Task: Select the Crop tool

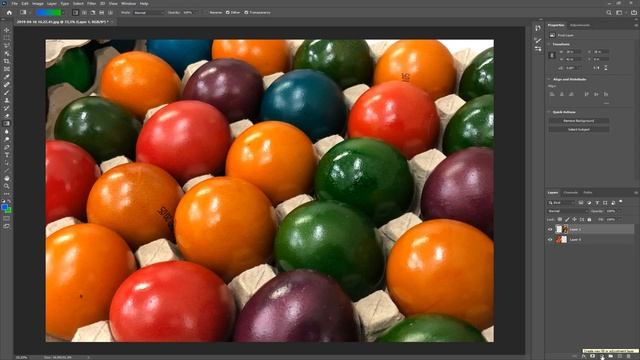Action: (x=7, y=61)
